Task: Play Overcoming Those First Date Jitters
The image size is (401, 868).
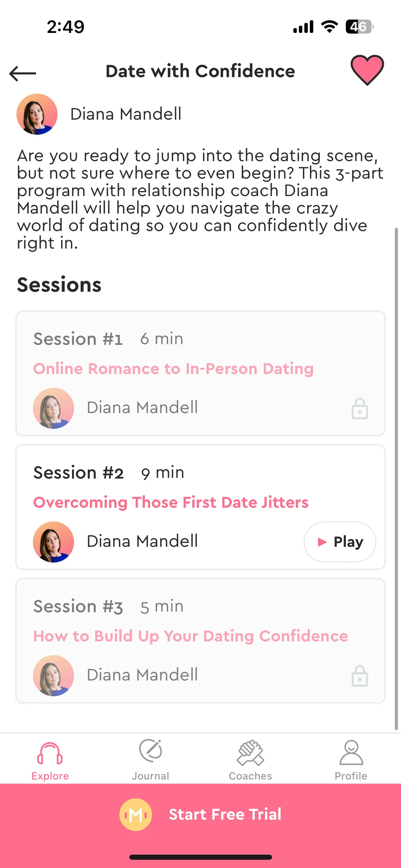Action: pyautogui.click(x=340, y=542)
